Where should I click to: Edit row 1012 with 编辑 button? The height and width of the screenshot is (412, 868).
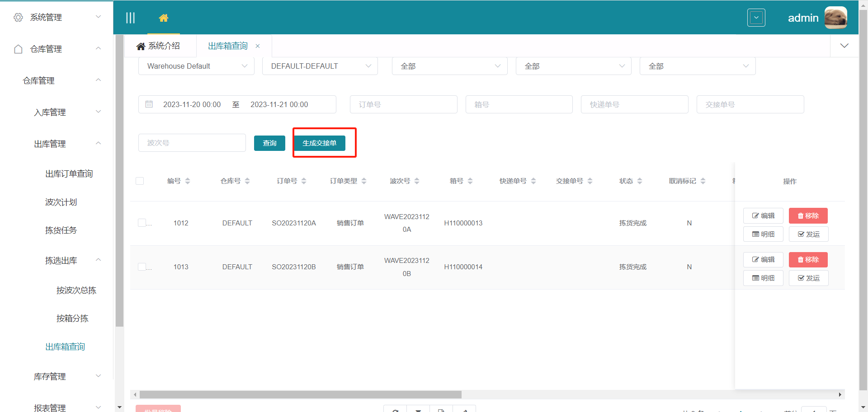coord(763,216)
